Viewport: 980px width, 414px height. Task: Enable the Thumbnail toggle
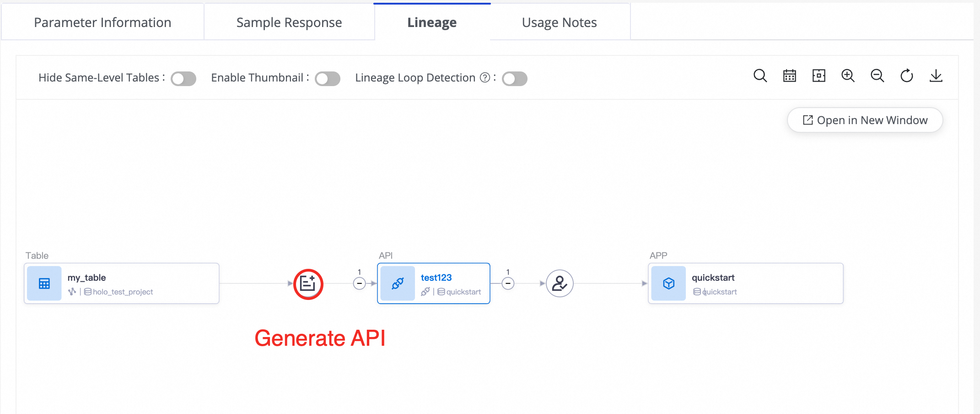328,79
